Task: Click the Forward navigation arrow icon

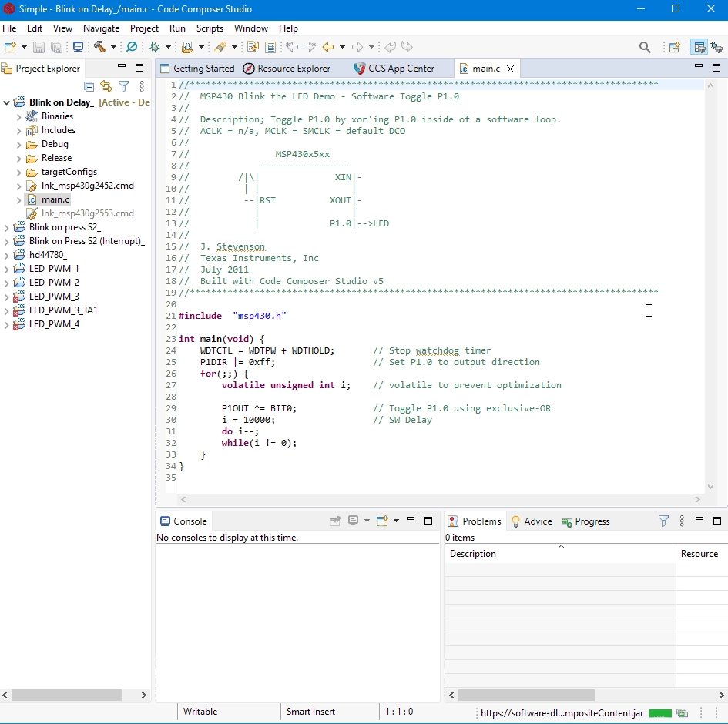Action: [x=357, y=47]
